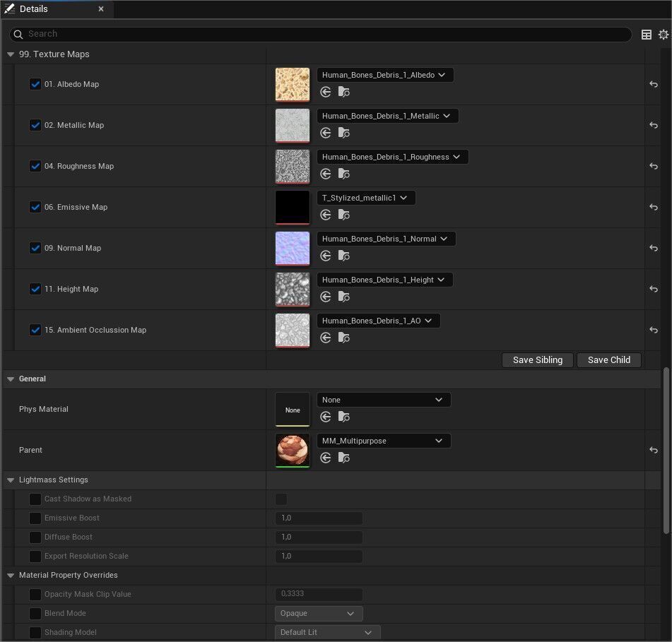672x642 pixels.
Task: Use selected asset for Albedo Map
Action: [326, 92]
